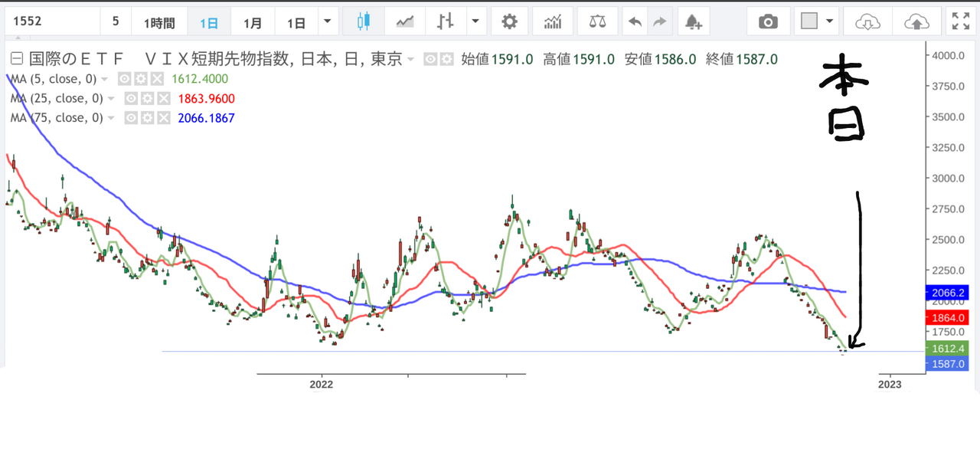Save layout with the cloud upload icon

click(917, 21)
